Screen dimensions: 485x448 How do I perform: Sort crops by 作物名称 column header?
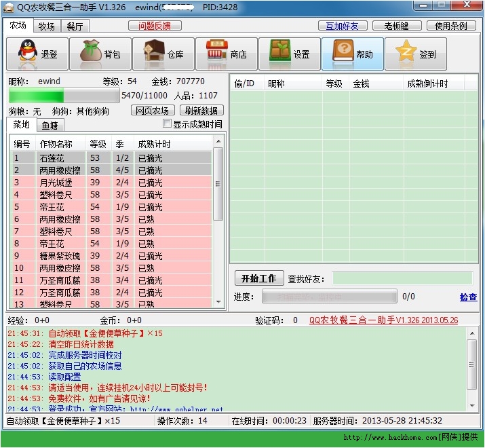pyautogui.click(x=60, y=144)
